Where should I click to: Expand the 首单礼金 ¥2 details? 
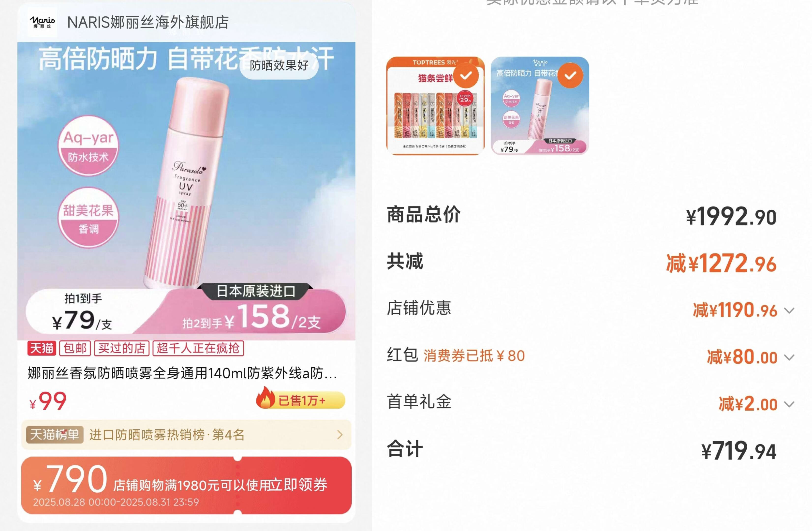[x=789, y=404]
